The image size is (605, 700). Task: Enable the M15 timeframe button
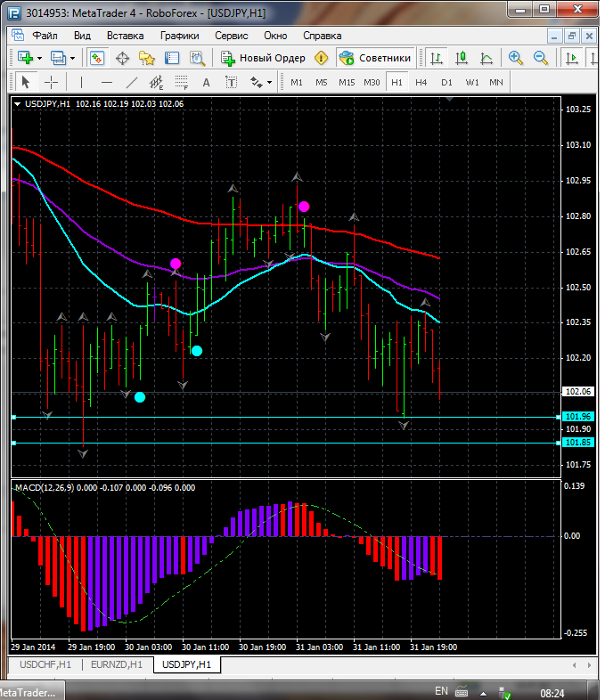coord(347,82)
